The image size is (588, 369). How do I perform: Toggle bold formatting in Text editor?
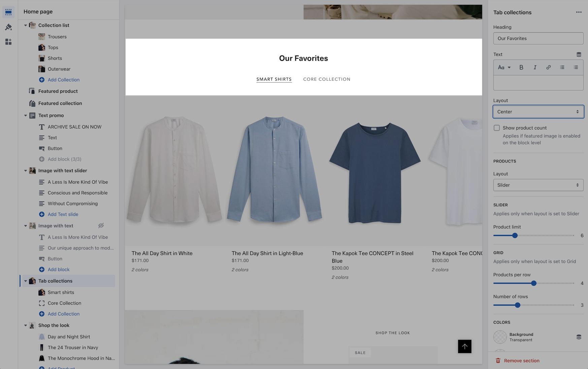click(x=521, y=67)
